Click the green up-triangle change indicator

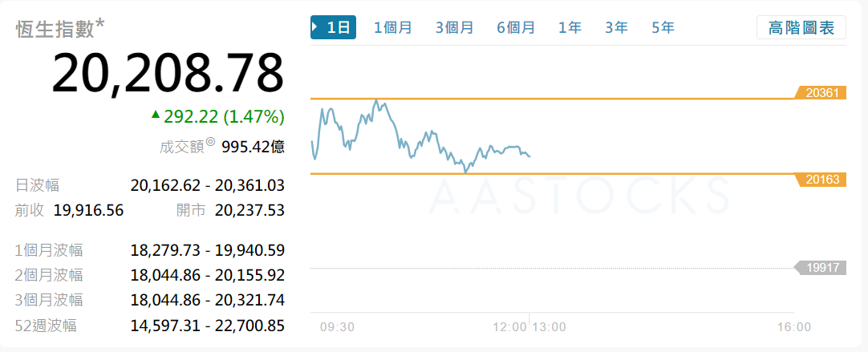[156, 115]
